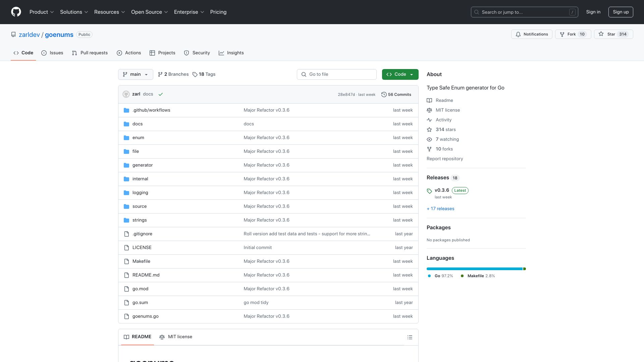Open the README outline list icon
Viewport: 644px width, 362px height.
coord(410,337)
